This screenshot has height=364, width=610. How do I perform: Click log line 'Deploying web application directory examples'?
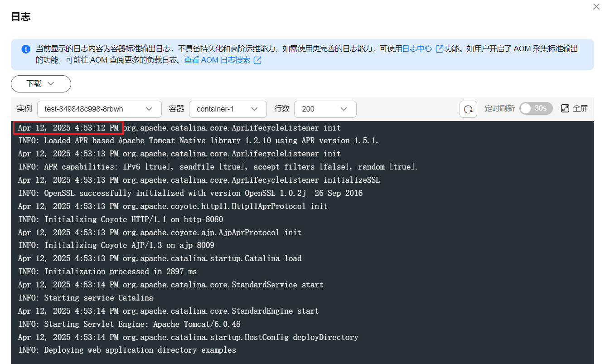[x=127, y=350]
